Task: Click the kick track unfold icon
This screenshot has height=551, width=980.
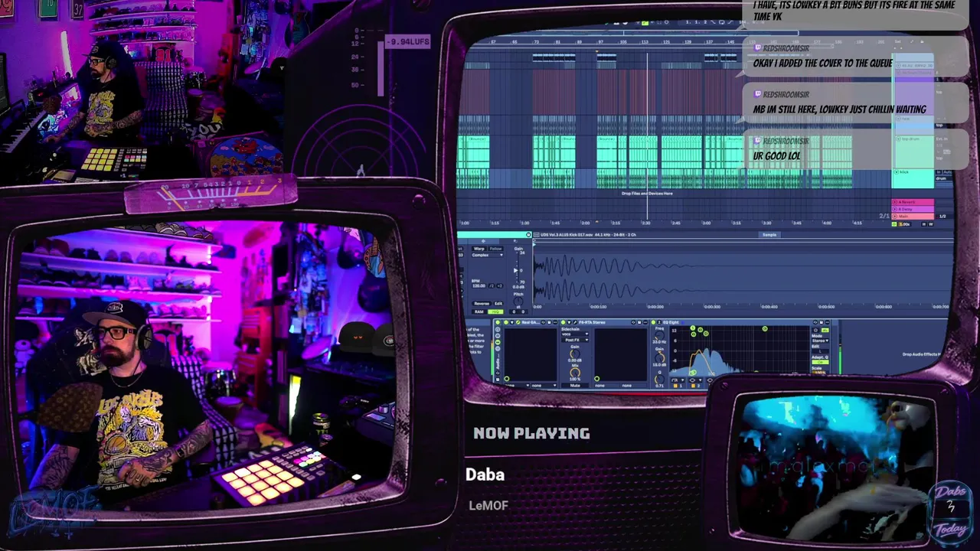Action: (x=896, y=173)
